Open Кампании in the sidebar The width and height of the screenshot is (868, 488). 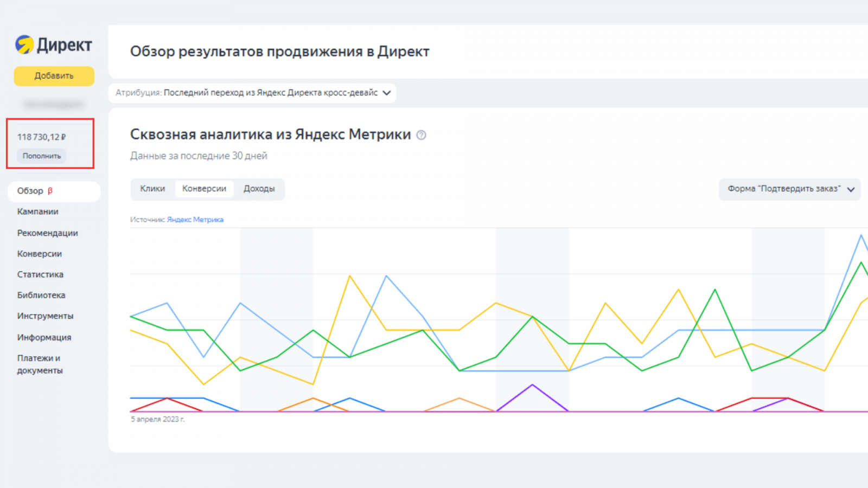tap(38, 211)
